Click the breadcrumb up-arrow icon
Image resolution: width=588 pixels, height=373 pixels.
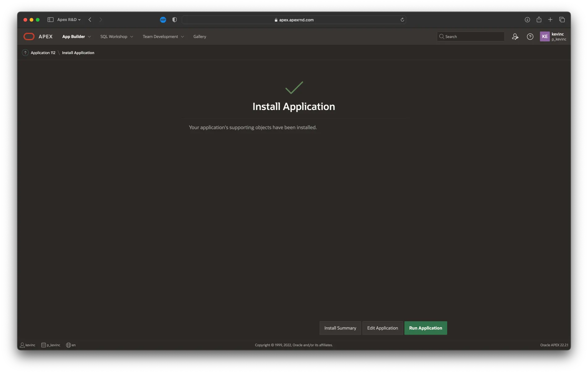coord(25,53)
